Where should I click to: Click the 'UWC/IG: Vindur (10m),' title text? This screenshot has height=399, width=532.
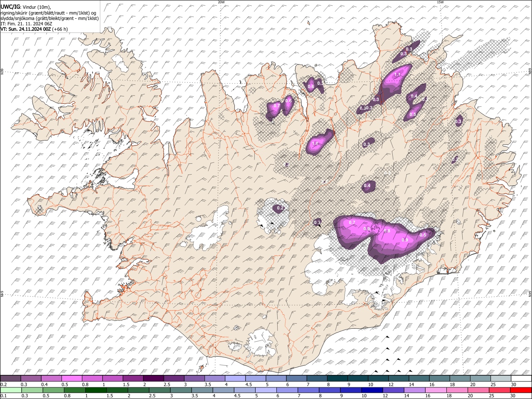(x=25, y=7)
